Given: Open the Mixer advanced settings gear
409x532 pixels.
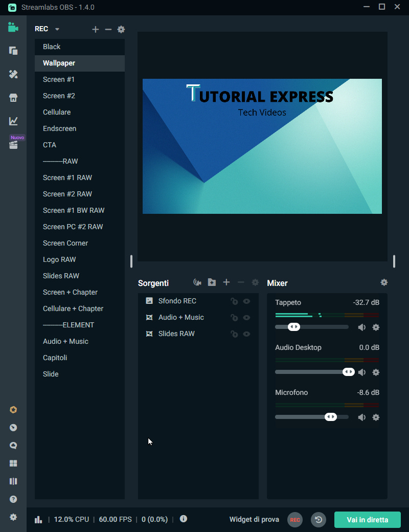Looking at the screenshot, I should point(384,282).
